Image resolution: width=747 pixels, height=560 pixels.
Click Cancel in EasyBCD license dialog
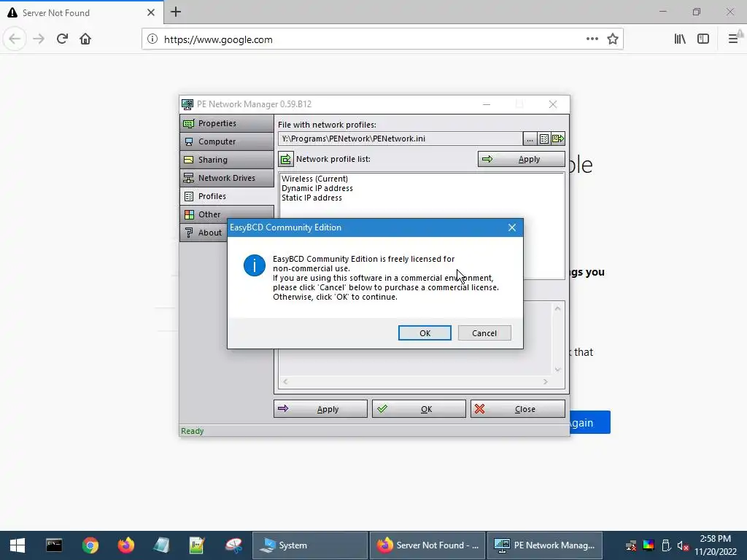pos(484,332)
